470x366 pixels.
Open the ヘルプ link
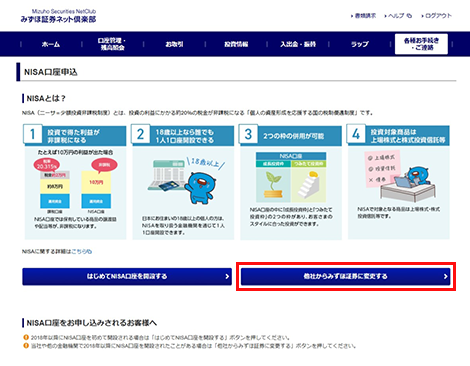[396, 16]
